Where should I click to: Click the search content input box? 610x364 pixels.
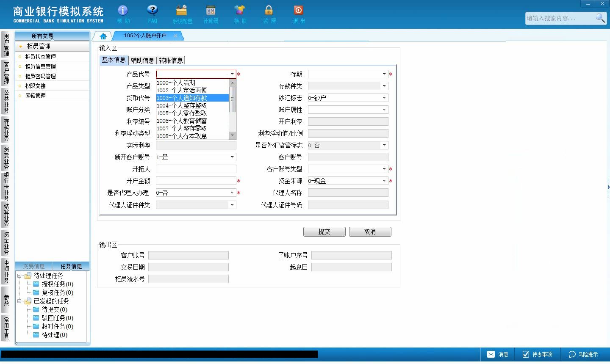[560, 18]
